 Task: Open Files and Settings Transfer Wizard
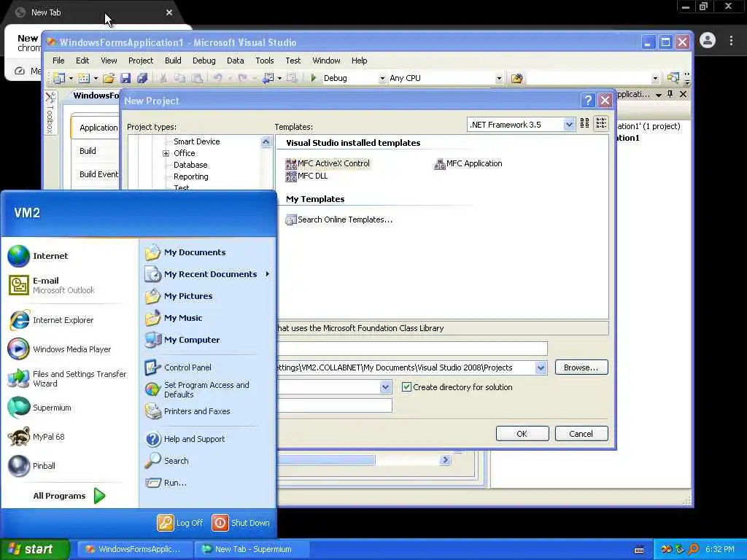coord(67,378)
